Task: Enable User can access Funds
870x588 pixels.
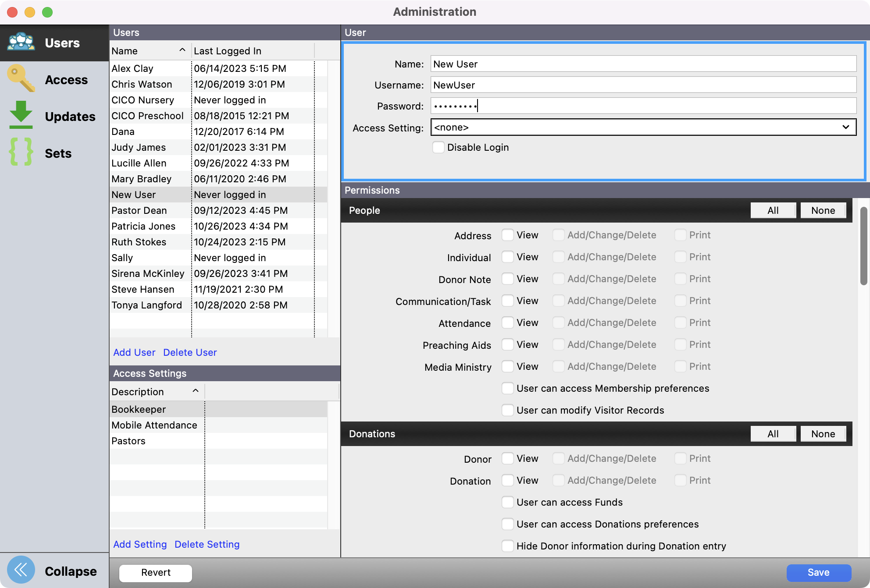Action: pyautogui.click(x=508, y=502)
